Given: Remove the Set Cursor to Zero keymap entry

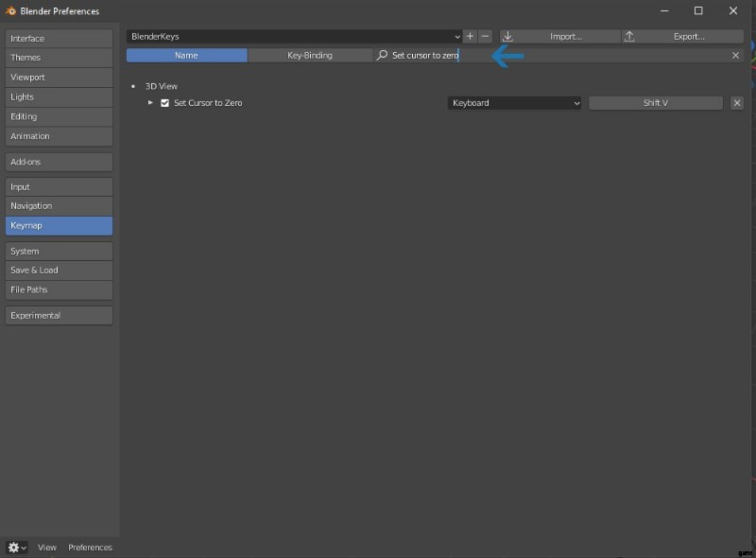Looking at the screenshot, I should (x=737, y=103).
